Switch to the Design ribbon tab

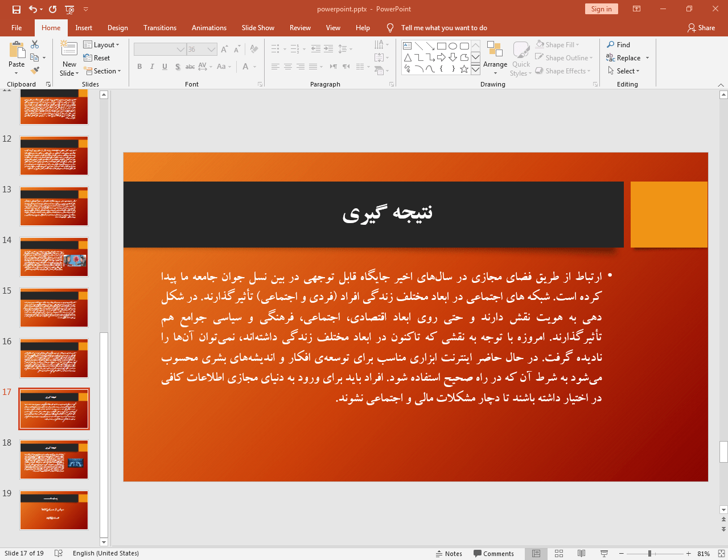117,27
